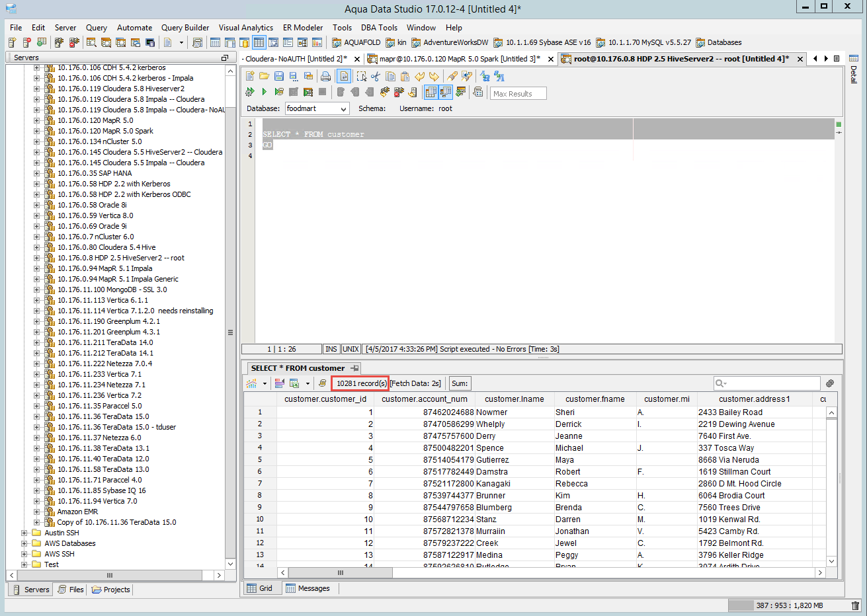
Task: Click the trash can icon in status bar
Action: coord(855,605)
